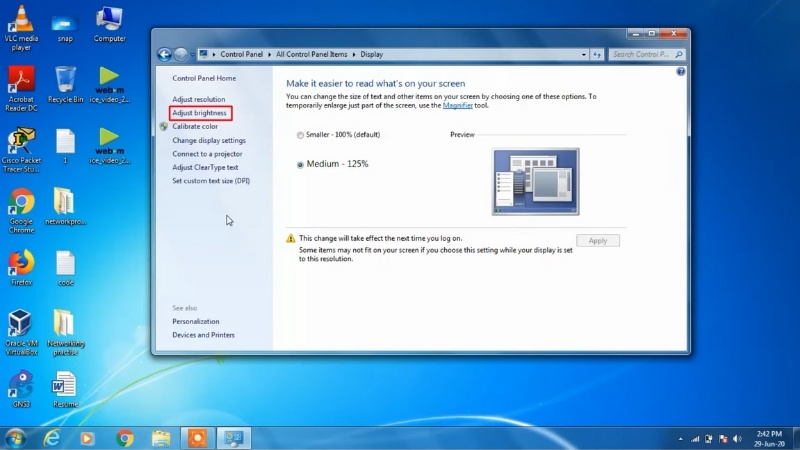Image resolution: width=800 pixels, height=450 pixels.
Task: Open Connect to a projector link
Action: (207, 154)
